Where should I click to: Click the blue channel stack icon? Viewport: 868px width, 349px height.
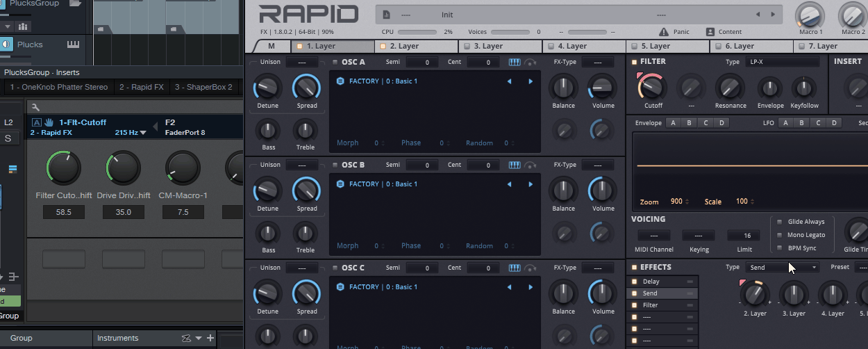point(12,169)
